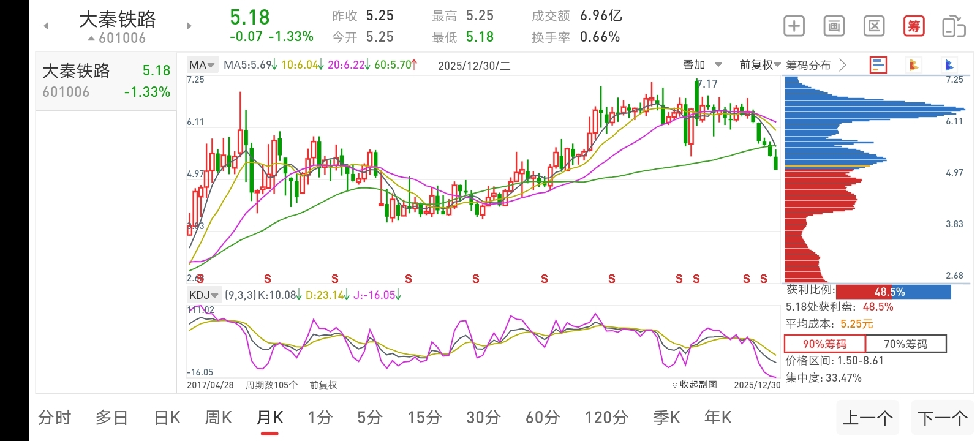This screenshot has width=980, height=441.
Task: Click the -0.07 -1.33% change text
Action: click(x=271, y=37)
